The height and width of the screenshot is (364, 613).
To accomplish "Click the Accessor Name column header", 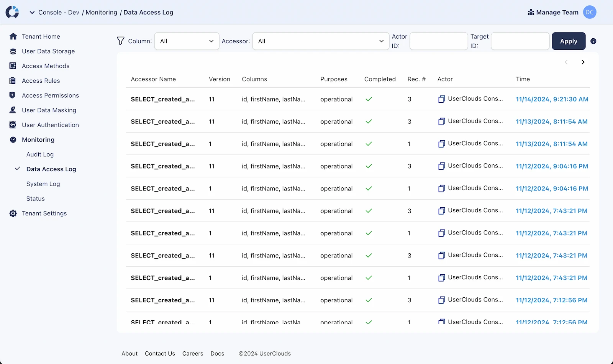I will [x=153, y=79].
